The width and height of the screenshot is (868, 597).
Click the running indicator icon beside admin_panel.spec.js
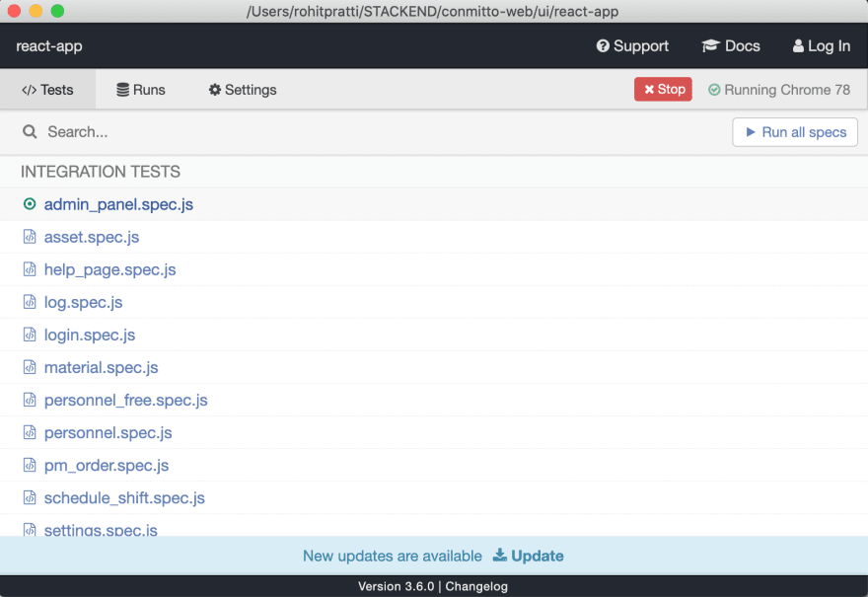point(30,204)
